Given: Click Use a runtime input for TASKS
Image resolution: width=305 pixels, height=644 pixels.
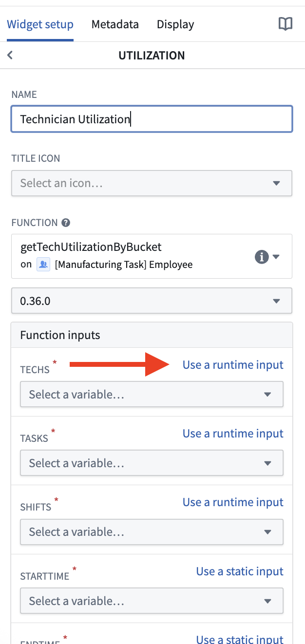Looking at the screenshot, I should 233,434.
